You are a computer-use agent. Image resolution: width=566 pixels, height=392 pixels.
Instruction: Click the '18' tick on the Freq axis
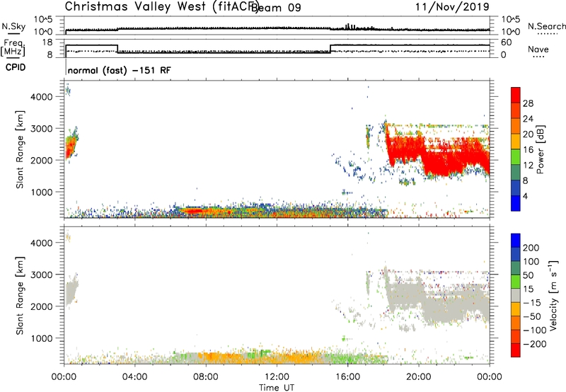tap(47, 42)
